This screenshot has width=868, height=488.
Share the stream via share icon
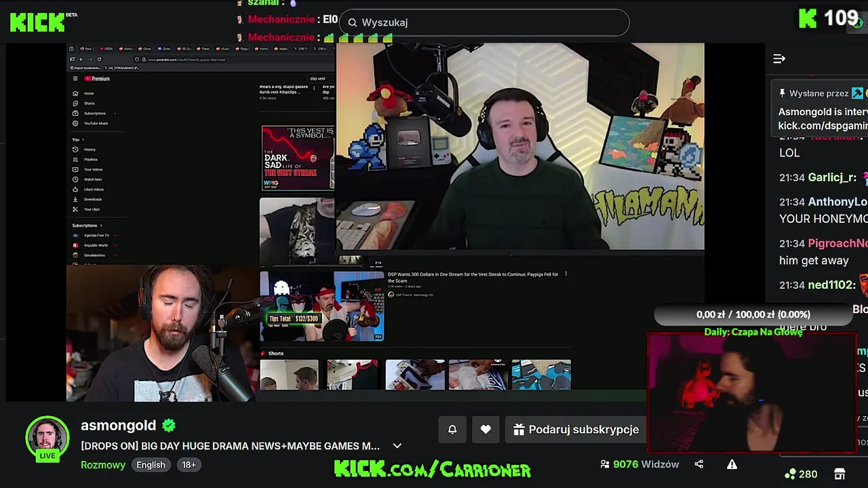[x=699, y=464]
